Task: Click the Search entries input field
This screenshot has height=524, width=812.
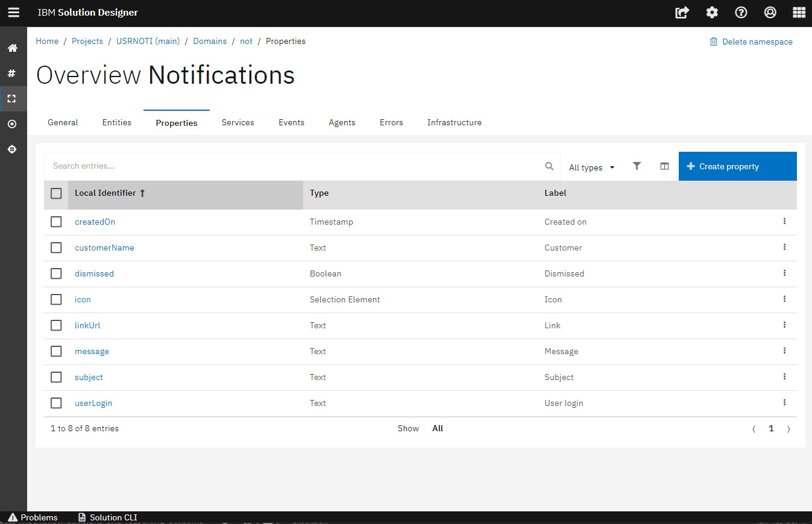Action: coord(295,166)
